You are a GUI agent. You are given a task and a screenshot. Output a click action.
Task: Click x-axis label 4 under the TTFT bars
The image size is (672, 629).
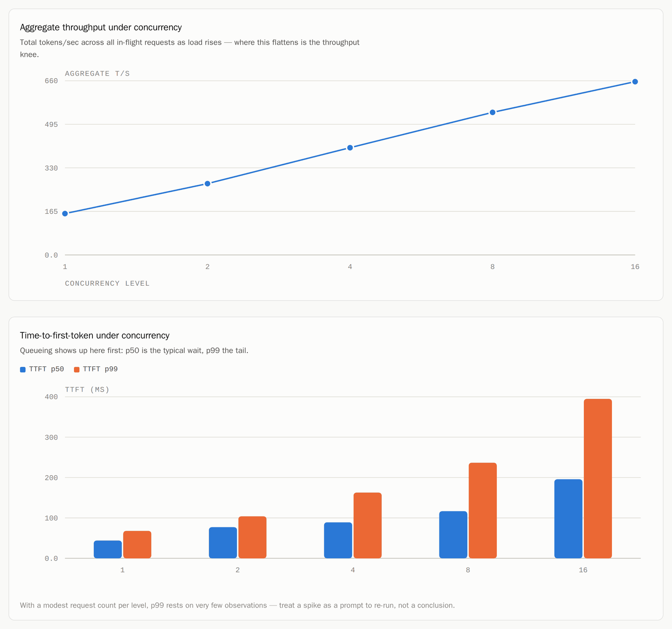click(x=353, y=570)
